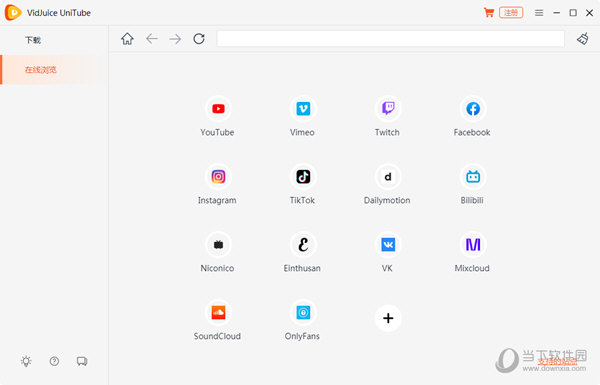Open the shopping cart purchase icon
The image size is (600, 385).
[x=489, y=13]
